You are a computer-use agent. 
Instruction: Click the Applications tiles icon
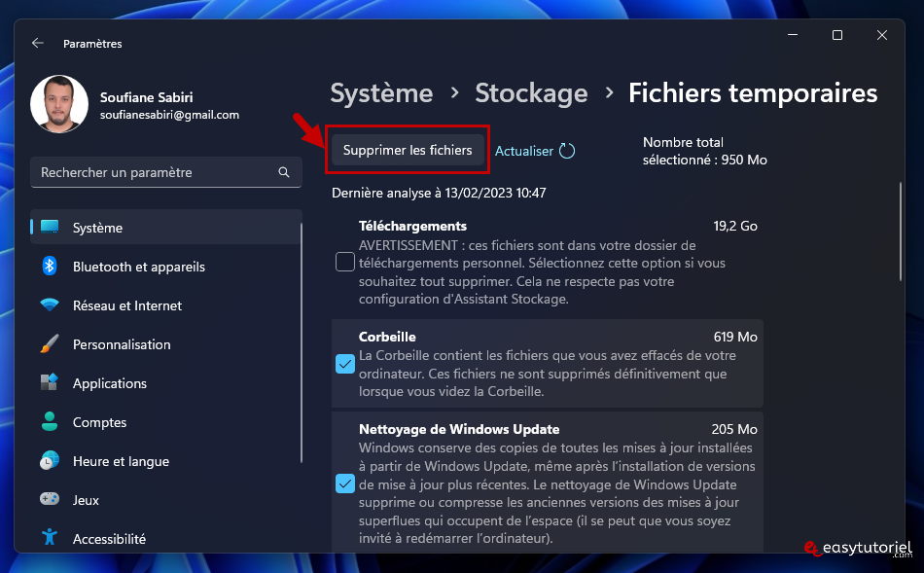(x=50, y=382)
